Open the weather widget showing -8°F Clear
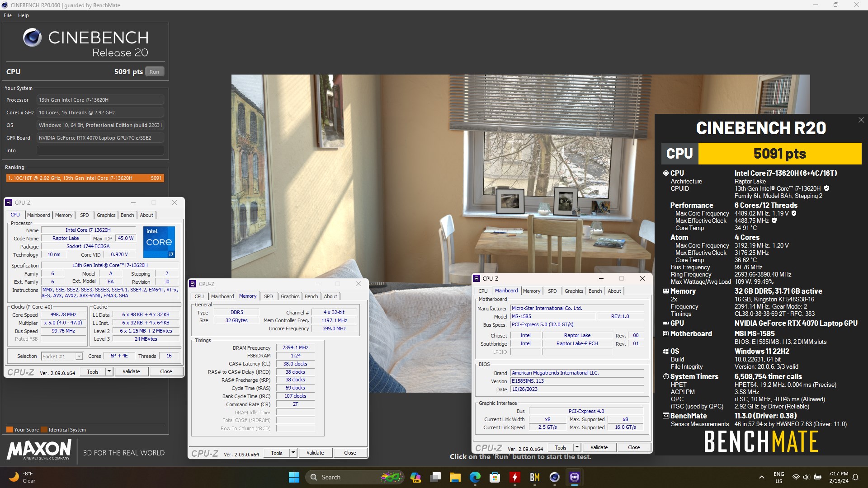 (23, 477)
